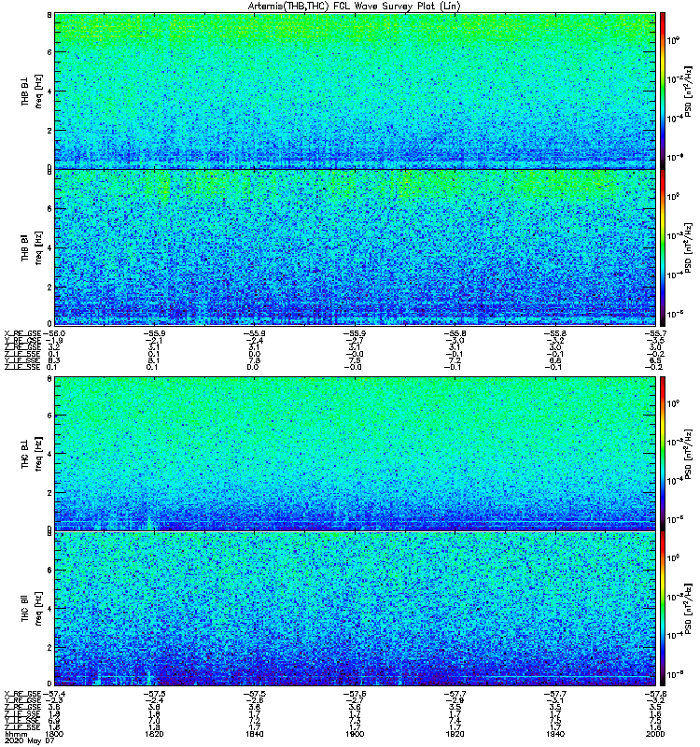Click the '1840' time tick label
The width and height of the screenshot is (700, 747).
click(x=254, y=734)
